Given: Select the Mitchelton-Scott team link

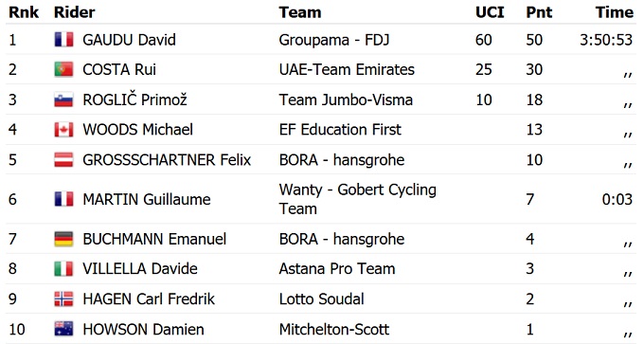Looking at the screenshot, I should (x=334, y=329).
